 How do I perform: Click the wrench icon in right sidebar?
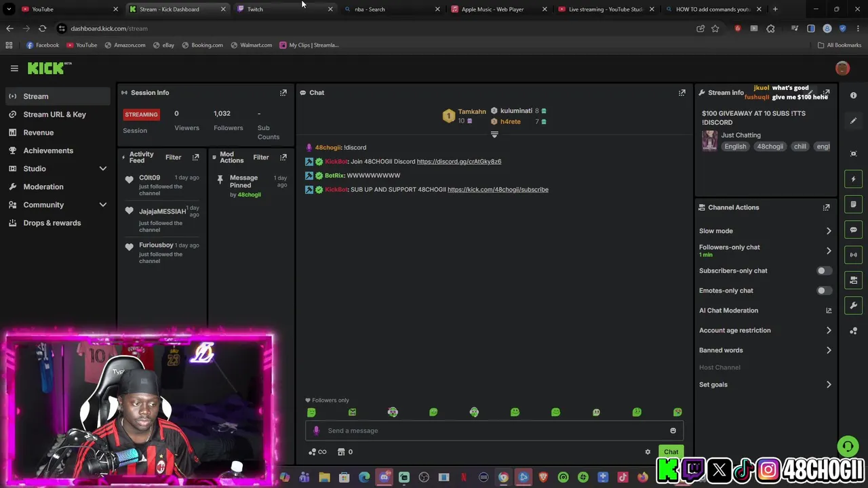[854, 306]
